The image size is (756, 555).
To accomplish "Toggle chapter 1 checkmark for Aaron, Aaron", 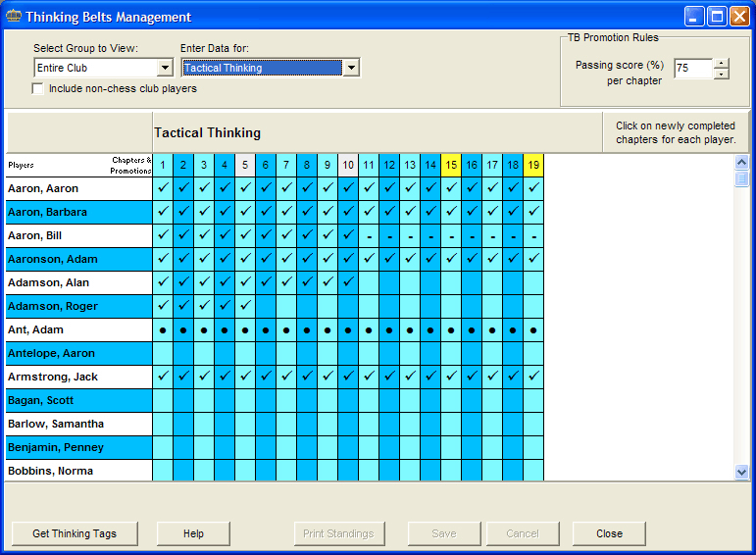I will [x=163, y=188].
